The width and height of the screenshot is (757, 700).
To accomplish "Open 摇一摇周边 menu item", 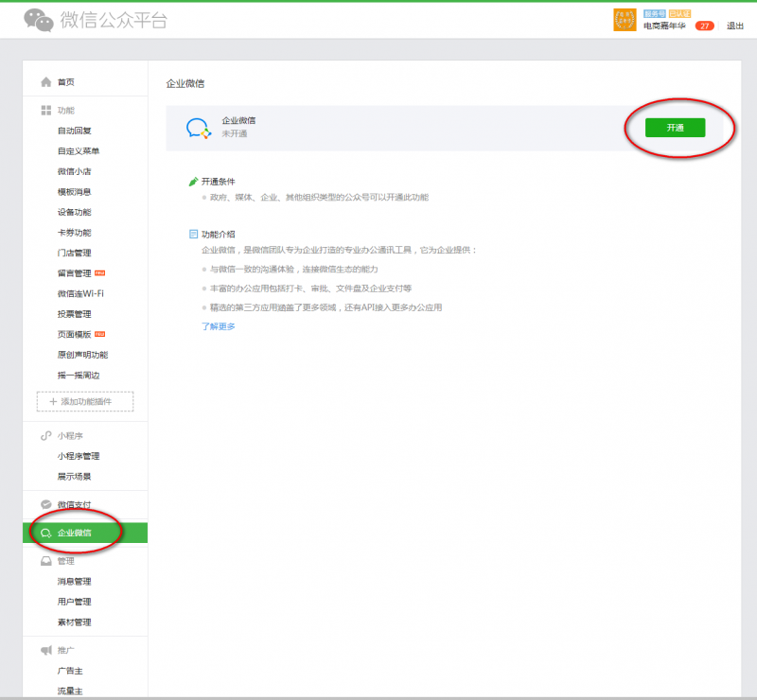I will pyautogui.click(x=79, y=376).
